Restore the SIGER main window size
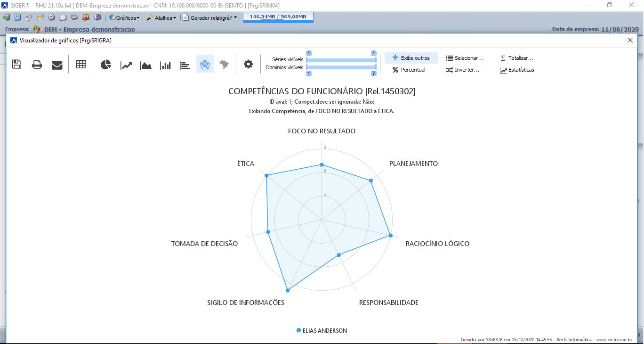Image resolution: width=644 pixels, height=344 pixels. click(x=610, y=5)
